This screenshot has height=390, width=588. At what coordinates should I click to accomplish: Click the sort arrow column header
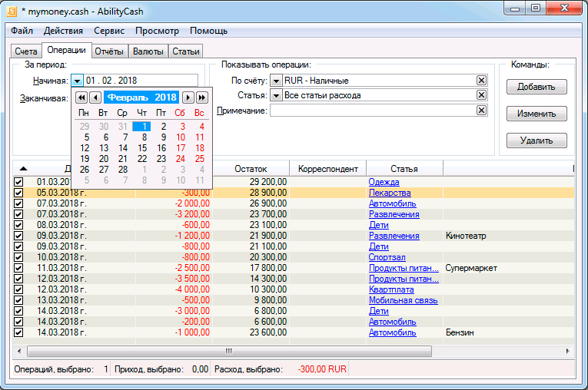pyautogui.click(x=23, y=169)
